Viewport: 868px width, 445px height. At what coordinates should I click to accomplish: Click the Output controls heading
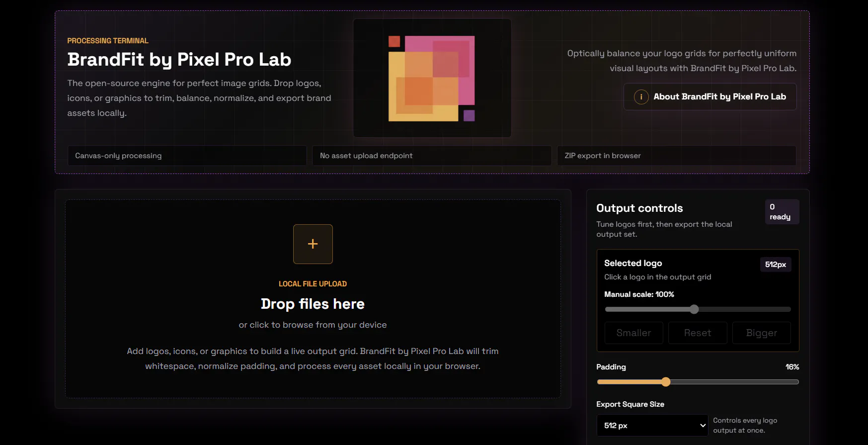pyautogui.click(x=639, y=208)
